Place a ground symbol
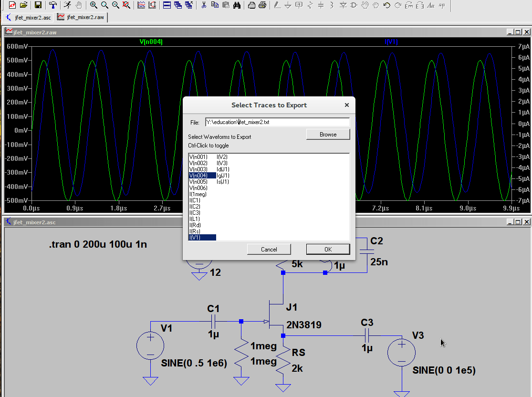This screenshot has height=397, width=532. (x=287, y=6)
